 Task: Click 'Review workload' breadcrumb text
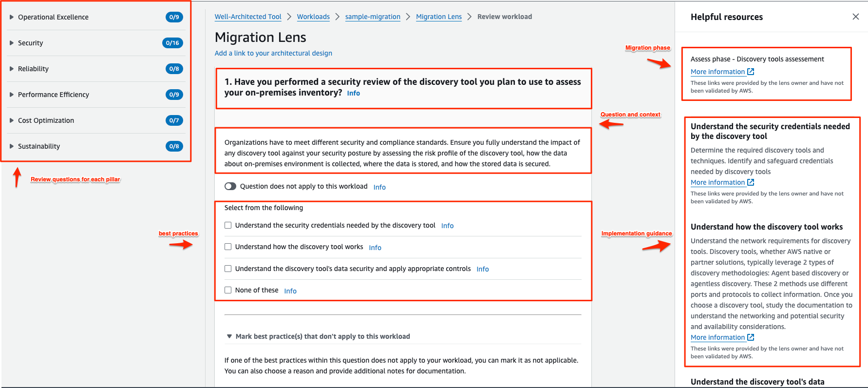pos(505,17)
